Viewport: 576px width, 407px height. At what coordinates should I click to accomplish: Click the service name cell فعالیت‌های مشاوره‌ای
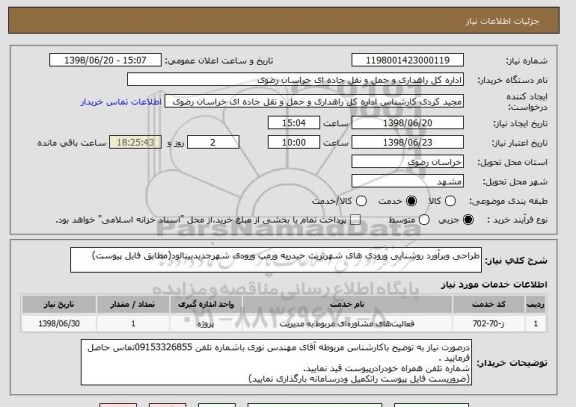click(x=347, y=324)
